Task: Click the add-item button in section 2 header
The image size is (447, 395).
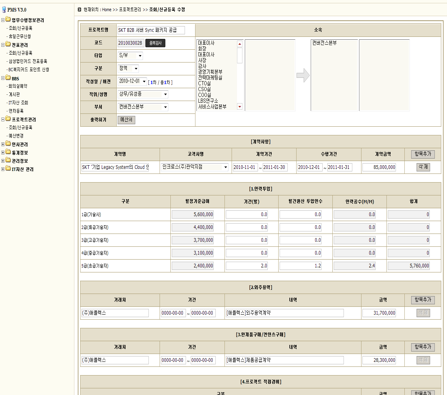Action: coord(423,300)
